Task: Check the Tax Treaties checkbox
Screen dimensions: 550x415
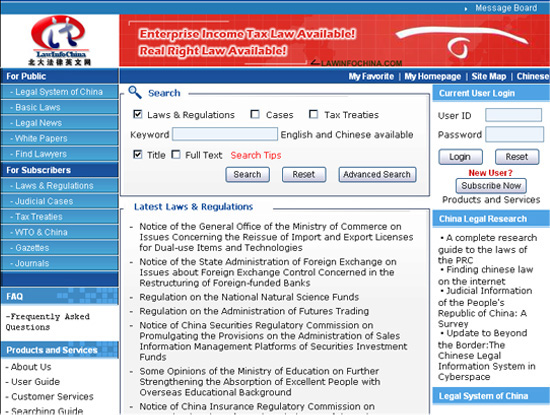Action: click(x=314, y=114)
